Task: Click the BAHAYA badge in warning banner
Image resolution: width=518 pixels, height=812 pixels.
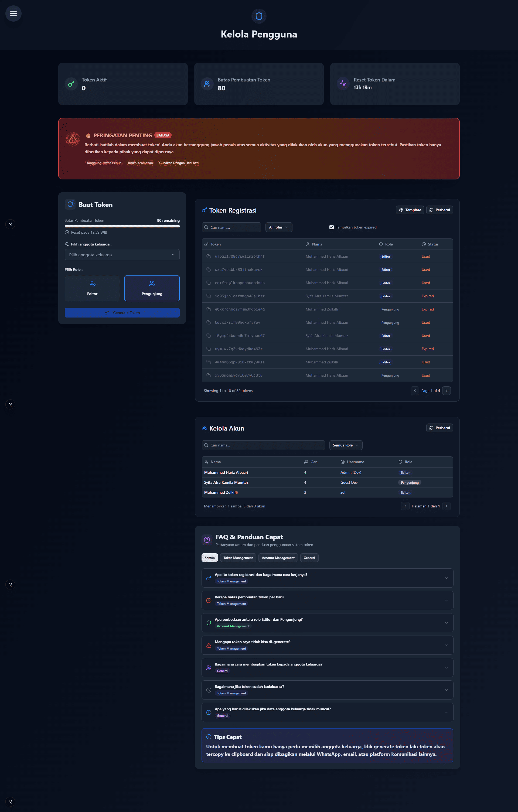Action: [x=163, y=135]
